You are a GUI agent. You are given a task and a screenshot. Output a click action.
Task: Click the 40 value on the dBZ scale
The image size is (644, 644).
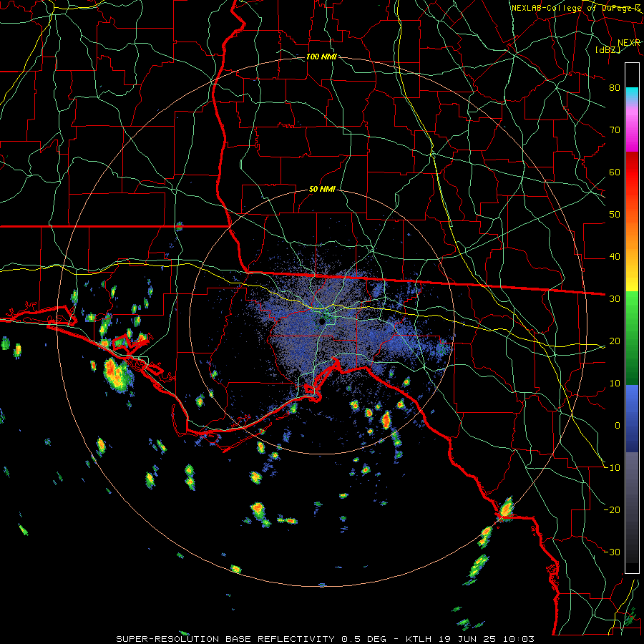(x=615, y=257)
